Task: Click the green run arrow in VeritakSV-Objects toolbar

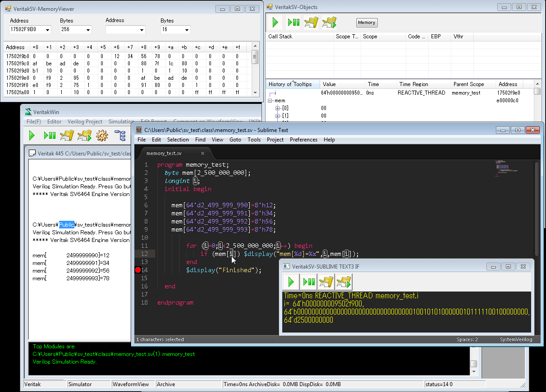Action: tap(275, 22)
